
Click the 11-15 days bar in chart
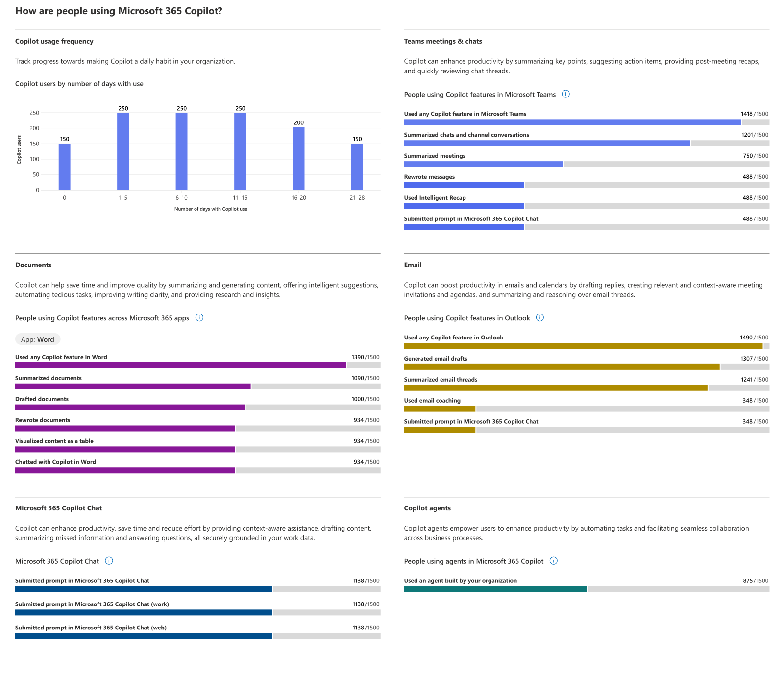pyautogui.click(x=240, y=151)
